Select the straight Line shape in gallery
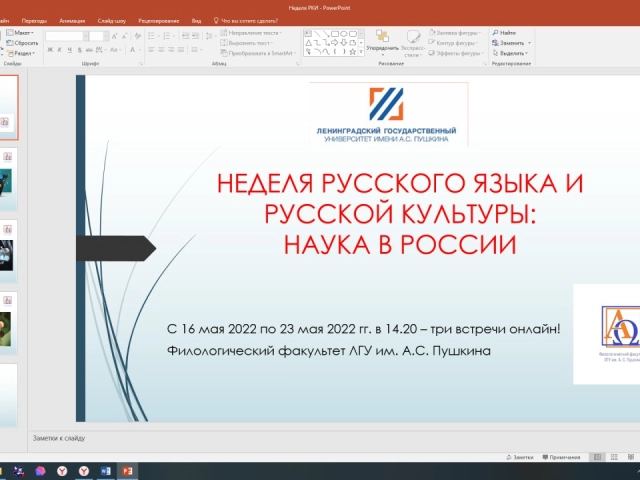 (317, 33)
